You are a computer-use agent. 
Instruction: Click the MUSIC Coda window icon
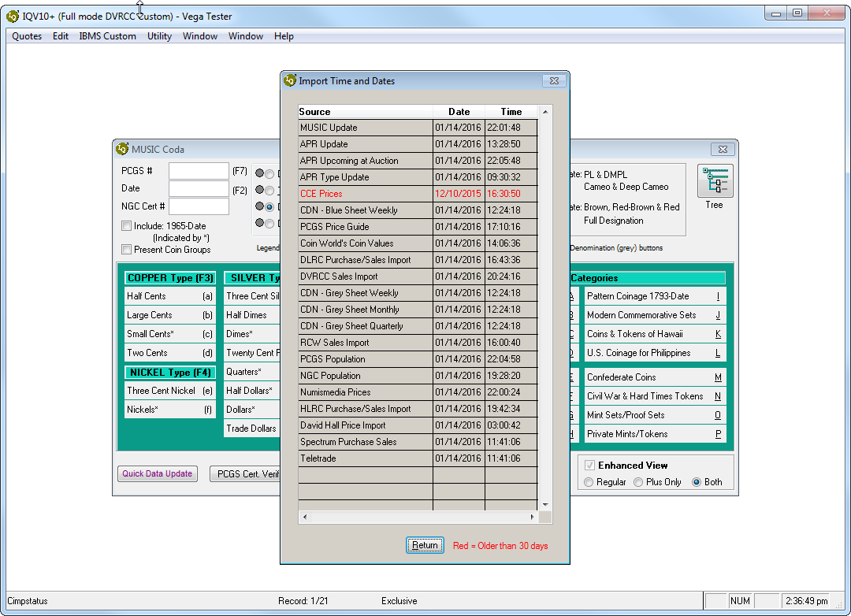[122, 149]
